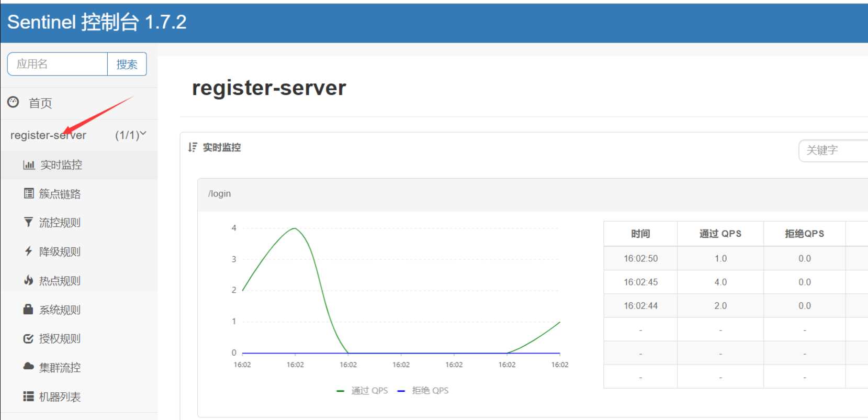868x420 pixels.
Task: Select the 16:02:50 time cell
Action: tap(640, 259)
